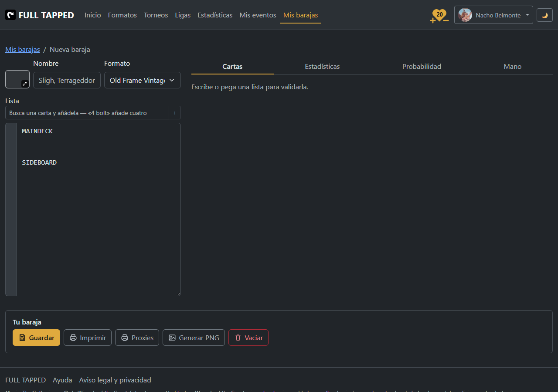Click the FULL TAPPED brand name
Image resolution: width=558 pixels, height=392 pixels.
[x=46, y=15]
